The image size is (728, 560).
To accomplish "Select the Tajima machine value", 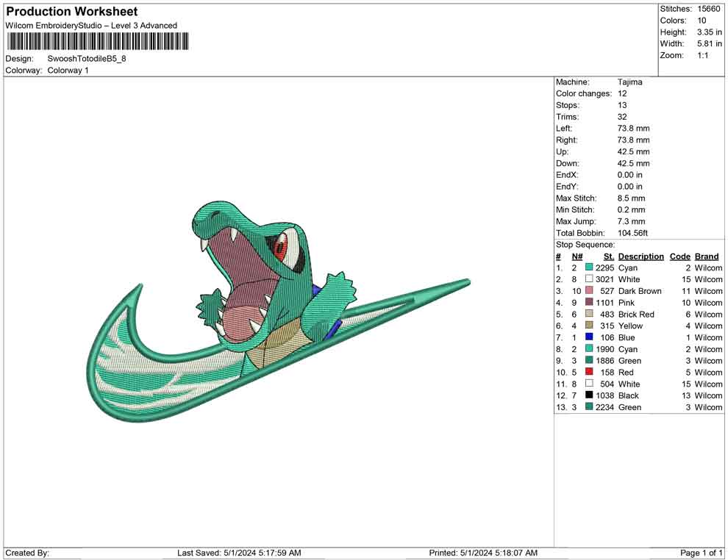I will tap(629, 82).
